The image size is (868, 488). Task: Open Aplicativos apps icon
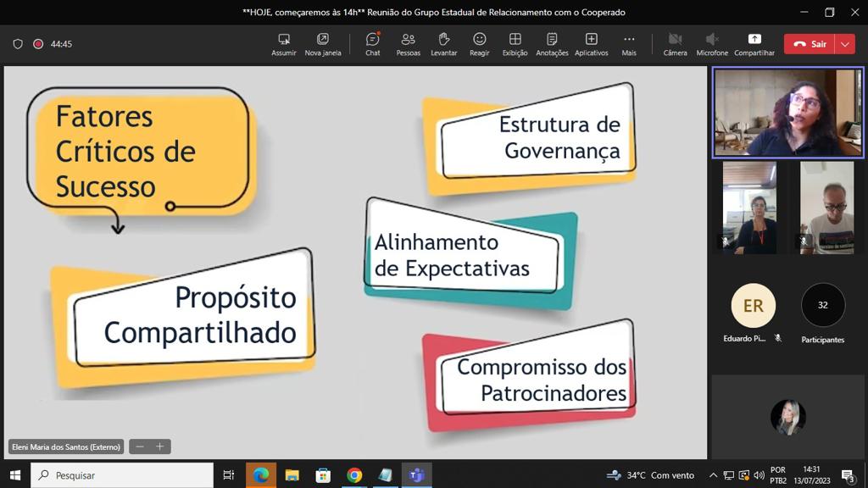point(591,44)
